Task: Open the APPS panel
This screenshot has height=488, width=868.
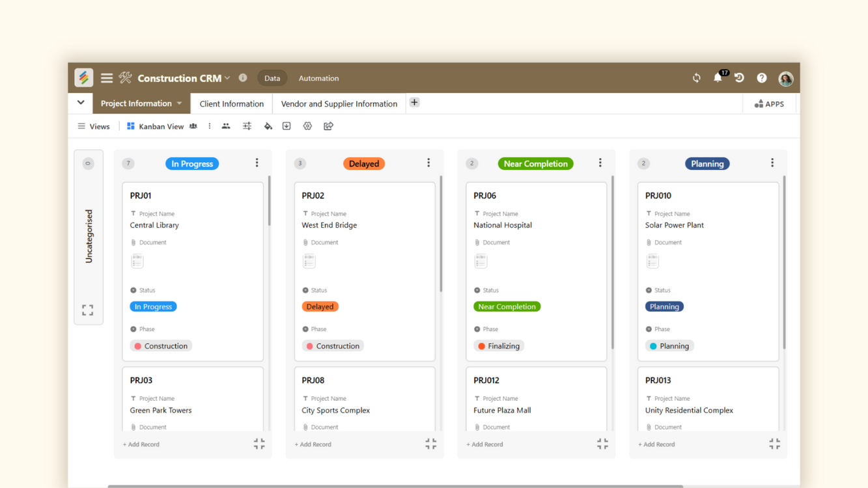Action: [x=769, y=103]
